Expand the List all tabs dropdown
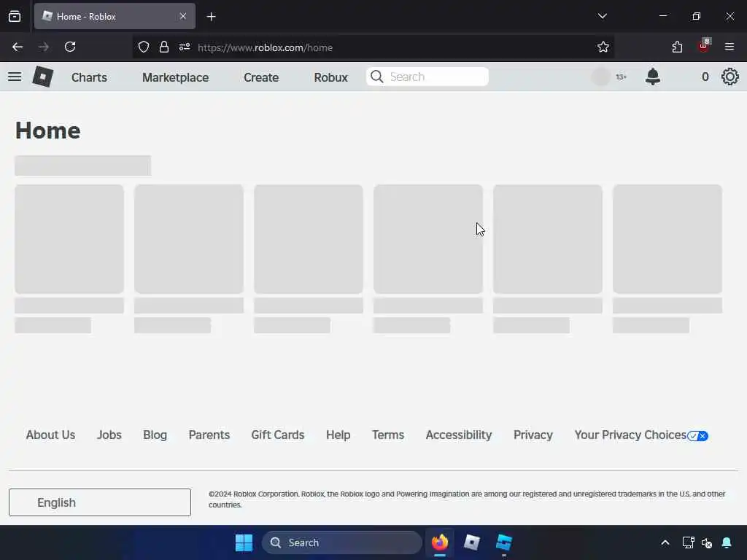The image size is (747, 560). pos(602,16)
